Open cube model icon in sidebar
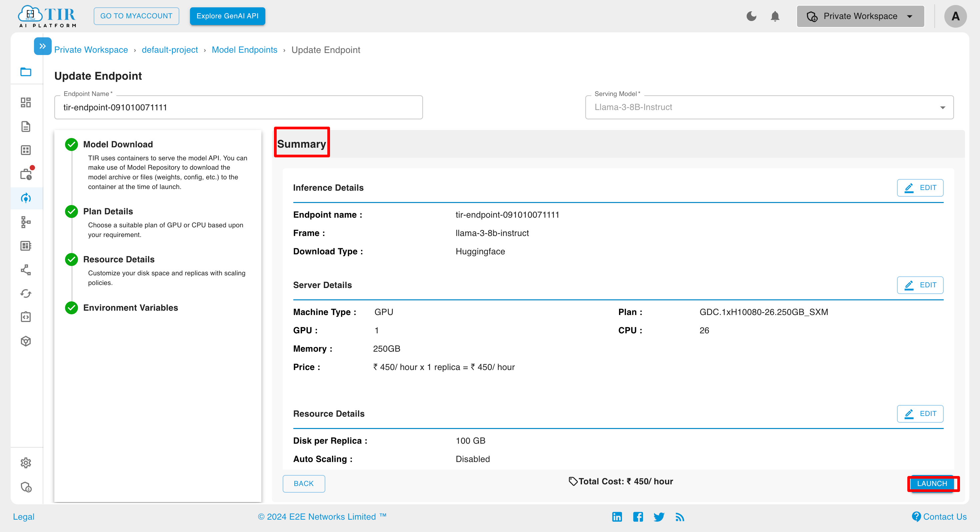980x532 pixels. pos(26,341)
